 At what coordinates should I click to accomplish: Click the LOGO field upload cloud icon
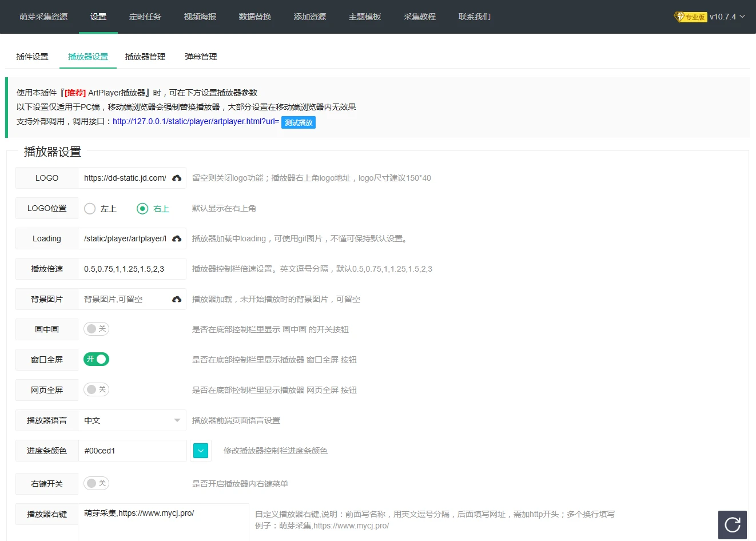pos(177,178)
